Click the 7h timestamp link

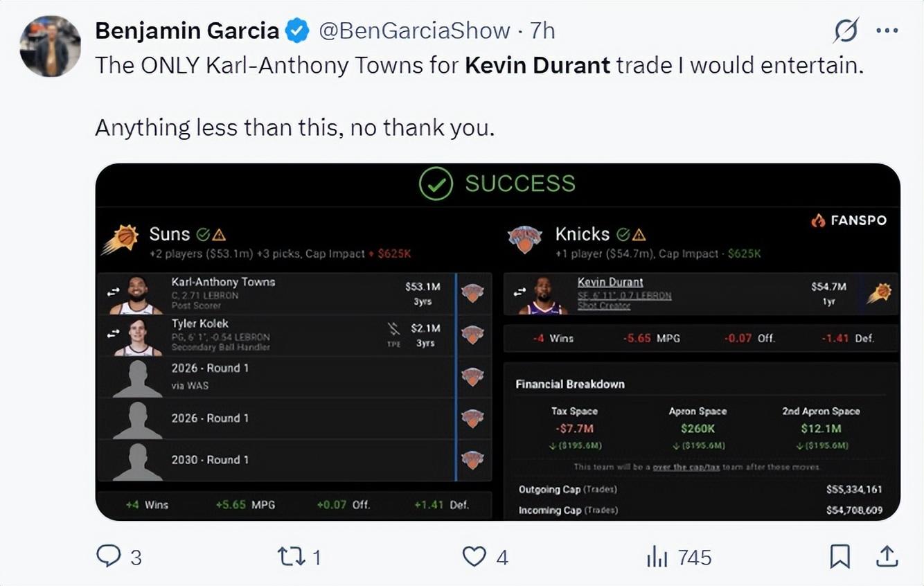[542, 31]
